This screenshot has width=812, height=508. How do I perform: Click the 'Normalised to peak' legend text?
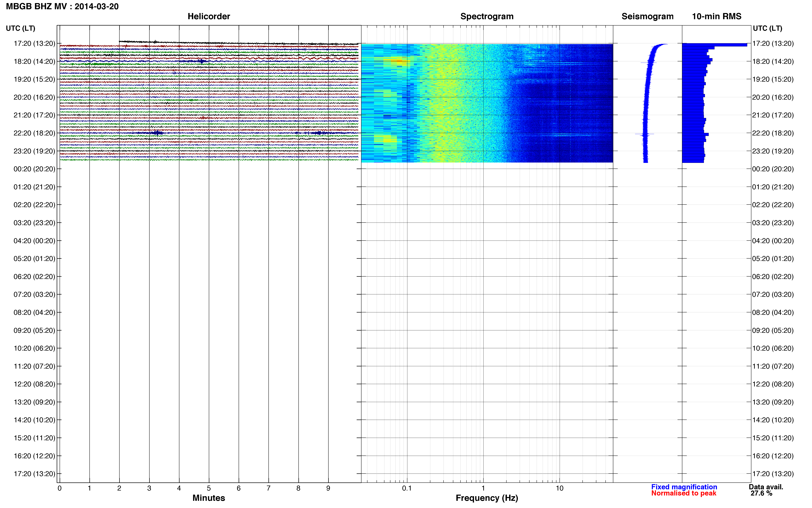[x=684, y=493]
